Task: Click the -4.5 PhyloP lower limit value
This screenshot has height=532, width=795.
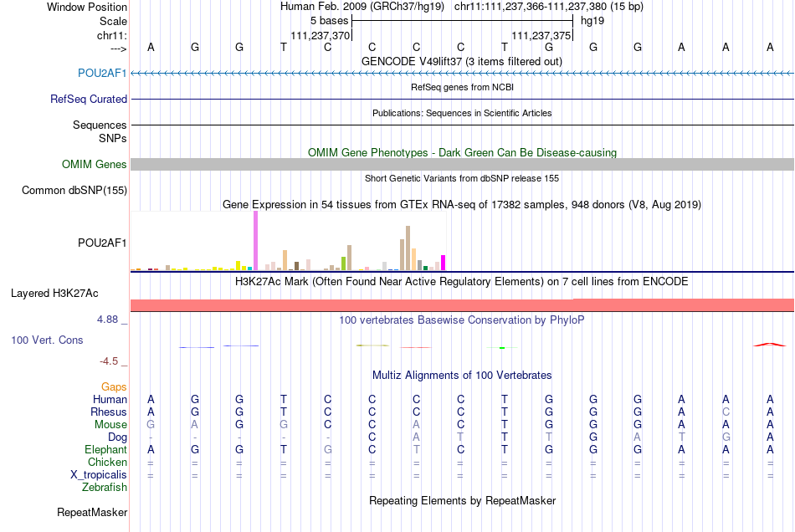Action: [109, 361]
